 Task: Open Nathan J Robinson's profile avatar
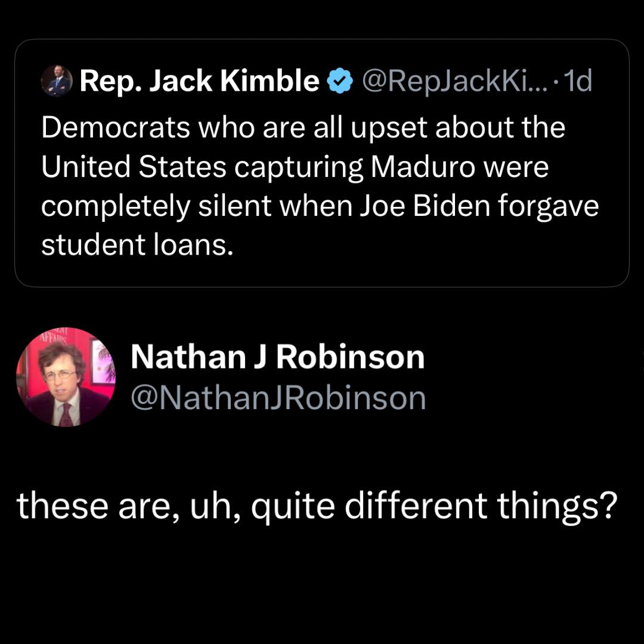(66, 377)
